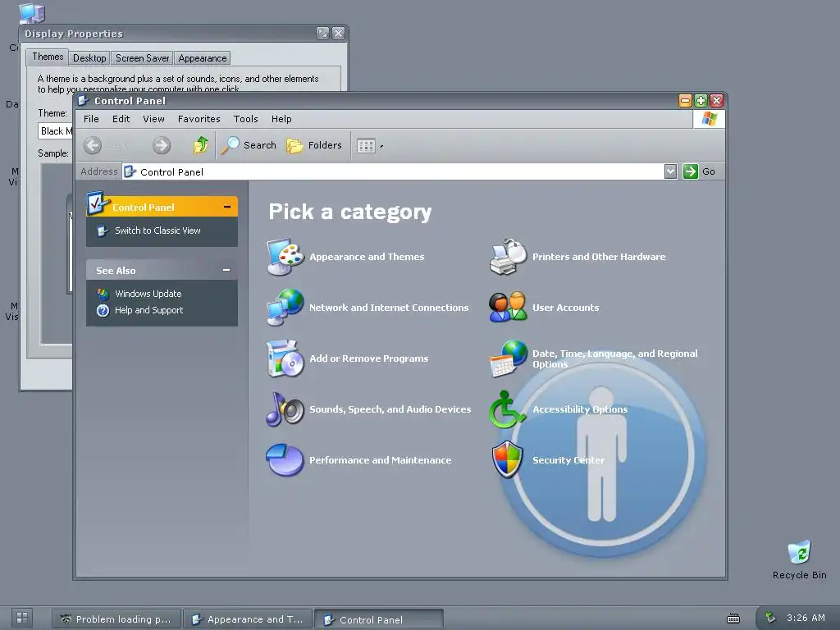This screenshot has height=630, width=840.
Task: Click the green Go arrow button
Action: [x=691, y=171]
